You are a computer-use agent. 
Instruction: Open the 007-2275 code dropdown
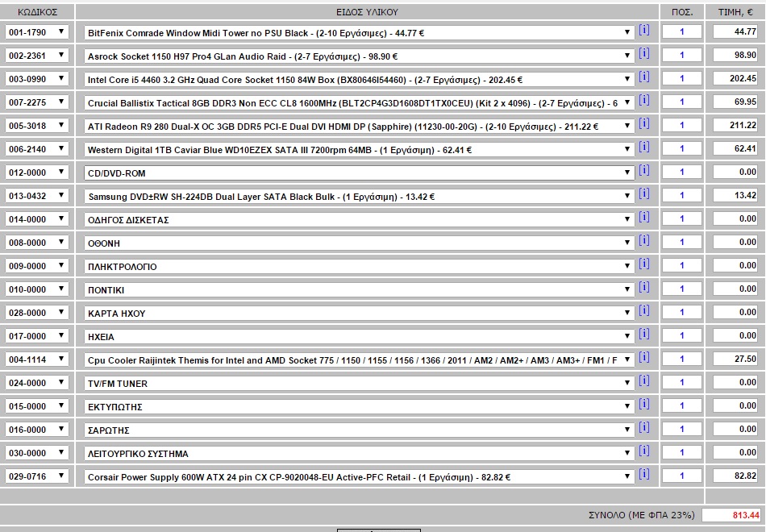click(x=37, y=102)
